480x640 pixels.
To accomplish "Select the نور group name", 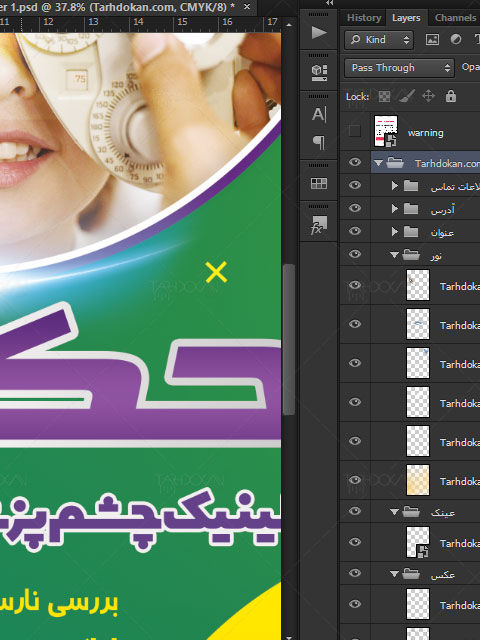I will [x=436, y=256].
